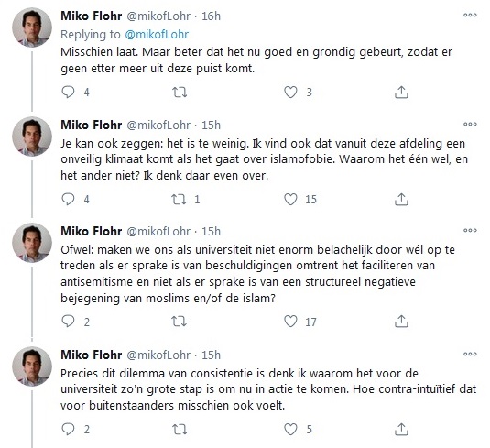Like the 'Precies dit dilemma' tweet

click(x=290, y=429)
